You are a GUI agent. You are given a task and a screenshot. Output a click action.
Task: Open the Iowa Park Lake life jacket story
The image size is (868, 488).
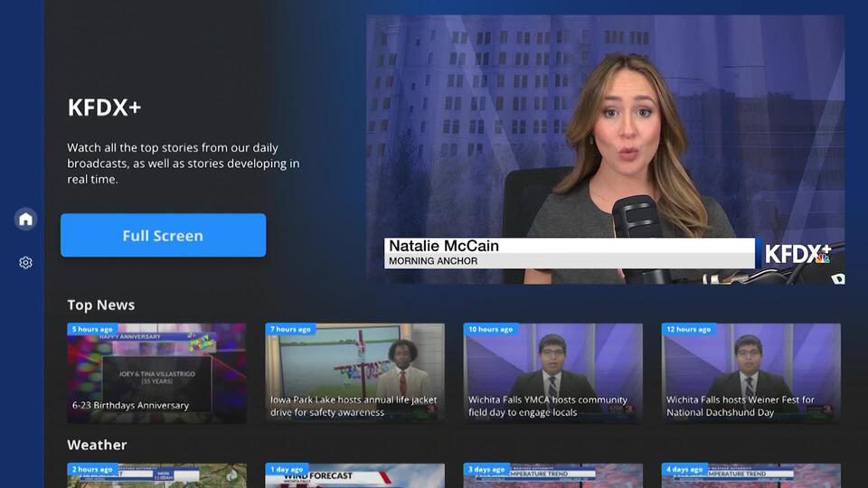[x=354, y=373]
